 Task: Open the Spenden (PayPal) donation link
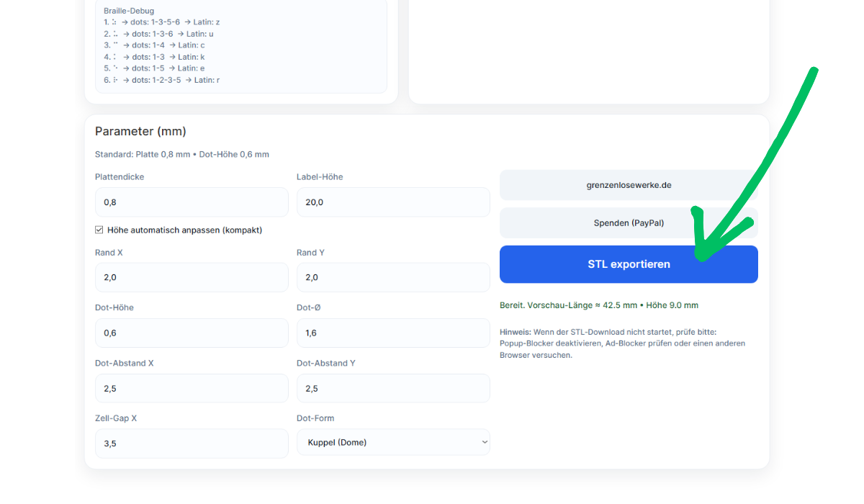(628, 223)
